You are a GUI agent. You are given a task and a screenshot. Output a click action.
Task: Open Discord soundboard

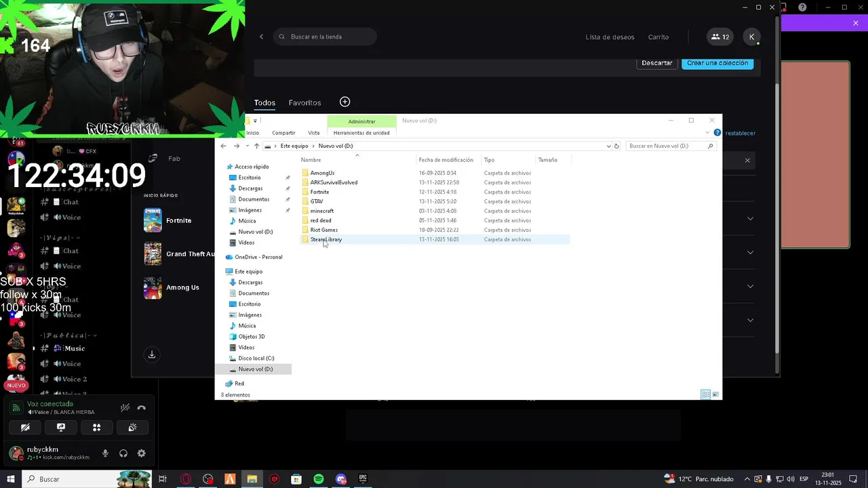pos(132,428)
